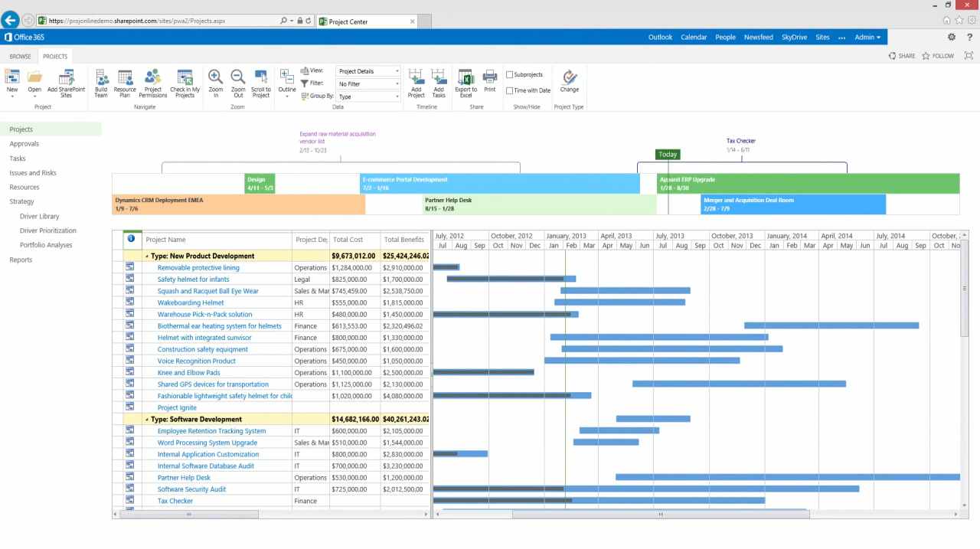Open Issues and Risks in the sidebar
The image size is (980, 549).
(x=33, y=173)
